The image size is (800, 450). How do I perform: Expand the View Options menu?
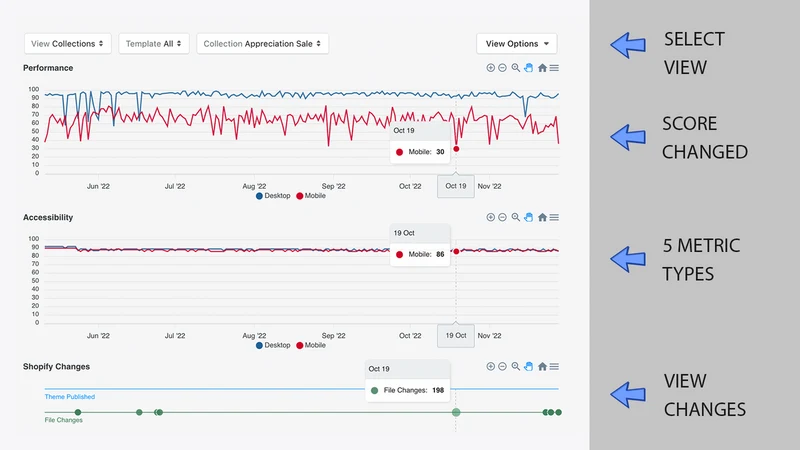517,44
